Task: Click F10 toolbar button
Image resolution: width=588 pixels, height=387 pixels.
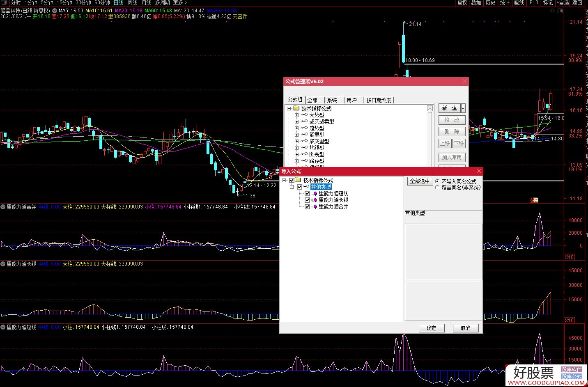Action: point(534,3)
